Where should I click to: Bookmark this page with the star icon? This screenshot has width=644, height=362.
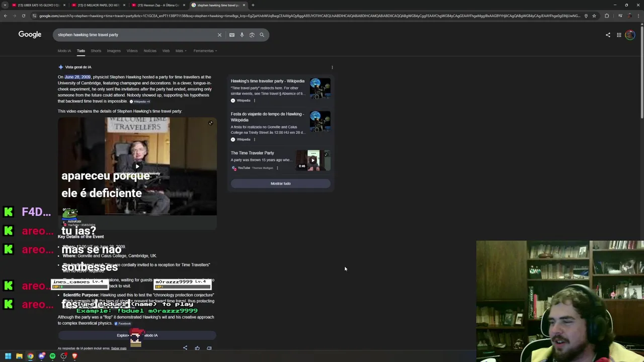(x=594, y=16)
